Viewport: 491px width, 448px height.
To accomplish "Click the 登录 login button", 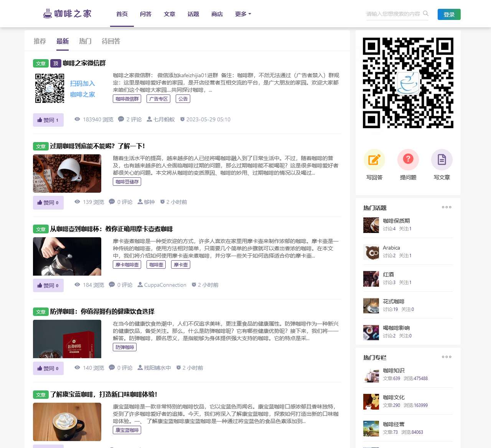I will (449, 15).
